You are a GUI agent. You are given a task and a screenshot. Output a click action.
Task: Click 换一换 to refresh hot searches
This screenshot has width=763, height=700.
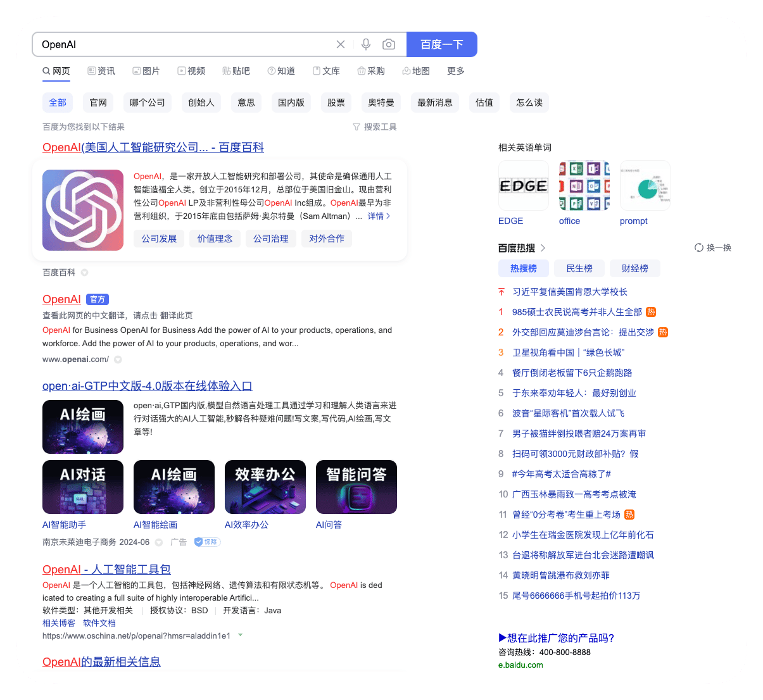pos(713,247)
